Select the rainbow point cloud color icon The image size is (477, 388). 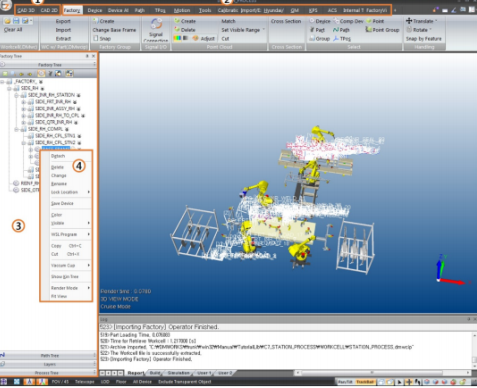click(177, 39)
